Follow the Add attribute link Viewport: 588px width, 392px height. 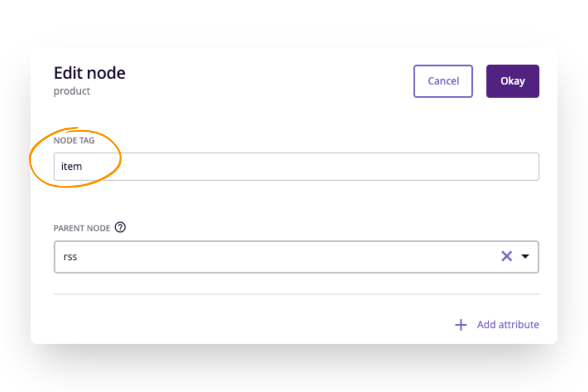coord(508,325)
